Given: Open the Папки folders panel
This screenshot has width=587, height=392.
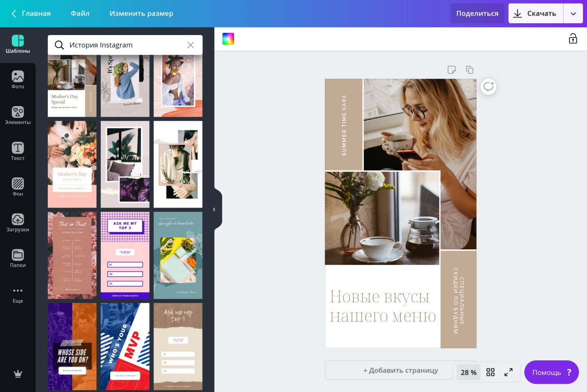Looking at the screenshot, I should point(18,259).
